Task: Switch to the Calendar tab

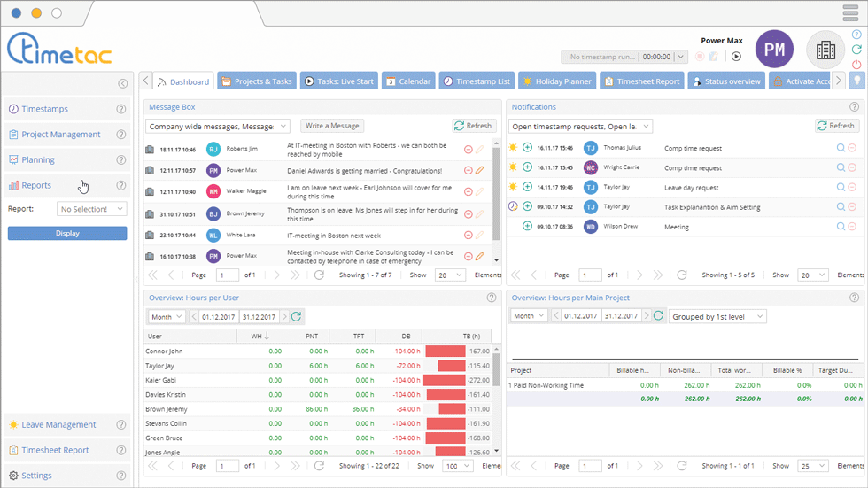Action: (x=408, y=81)
